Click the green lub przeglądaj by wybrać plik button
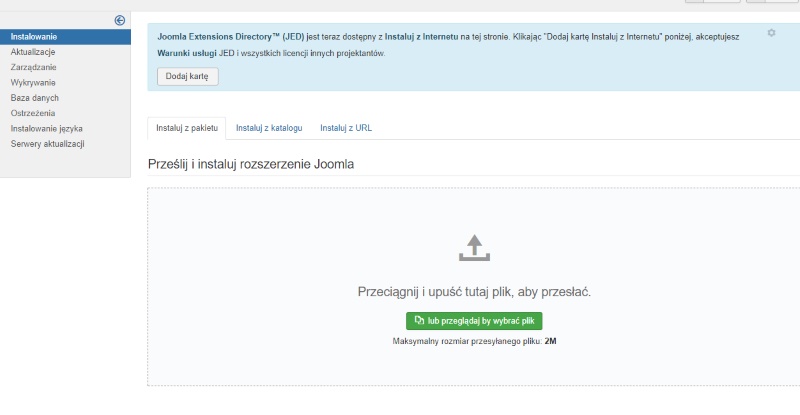Image resolution: width=800 pixels, height=415 pixels. (x=474, y=321)
